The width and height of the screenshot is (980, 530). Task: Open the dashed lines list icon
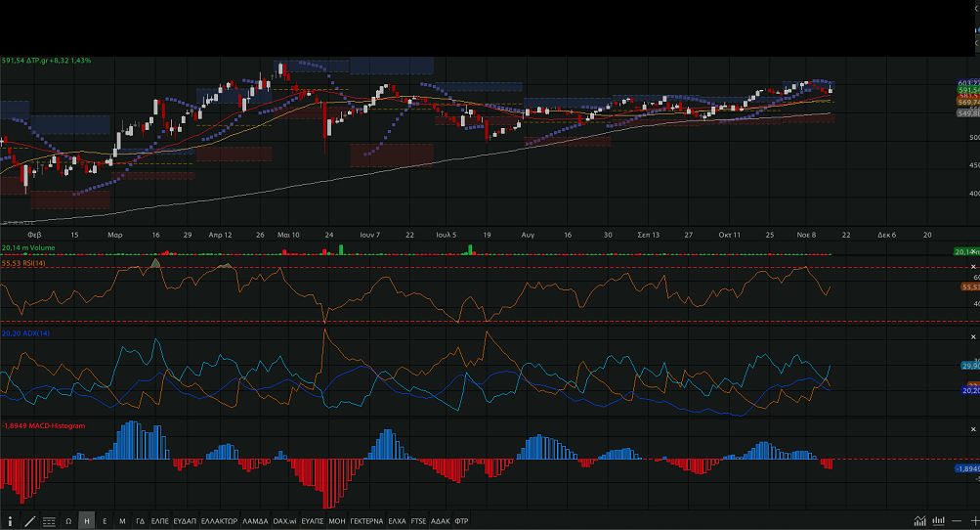[49, 521]
